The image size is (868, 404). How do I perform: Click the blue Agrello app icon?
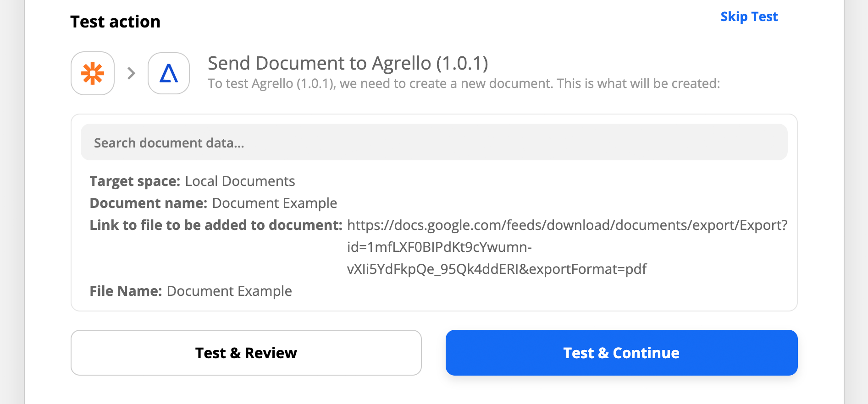point(169,73)
